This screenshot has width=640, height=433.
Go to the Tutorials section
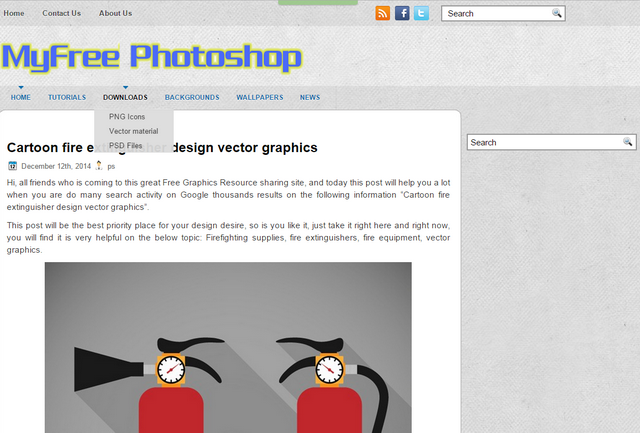point(67,97)
